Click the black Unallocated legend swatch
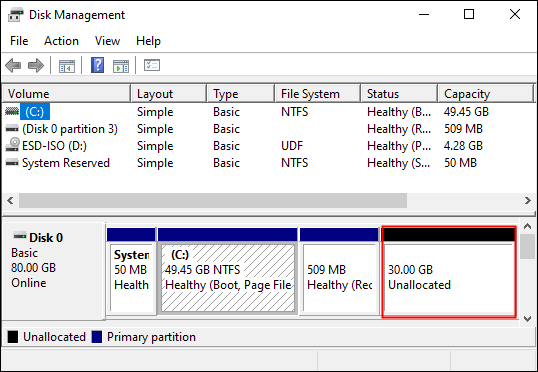Screen dimensions: 538x372 (x=13, y=337)
